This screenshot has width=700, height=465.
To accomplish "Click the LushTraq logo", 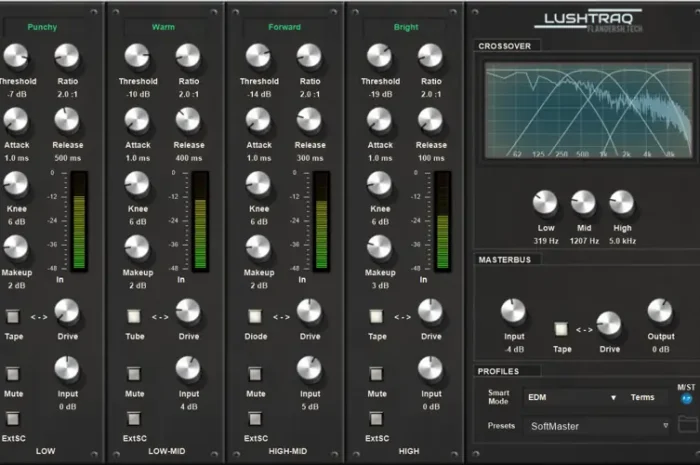I will [x=589, y=21].
